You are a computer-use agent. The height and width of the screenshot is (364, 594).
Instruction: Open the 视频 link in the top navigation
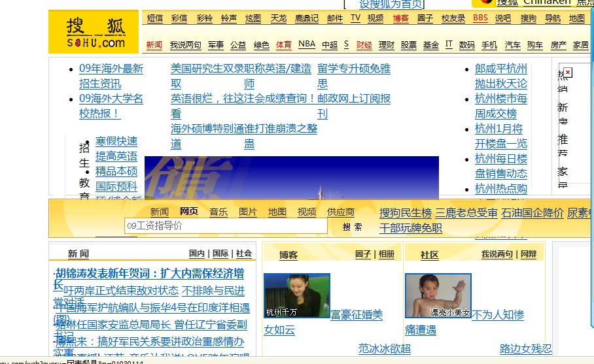click(x=376, y=18)
